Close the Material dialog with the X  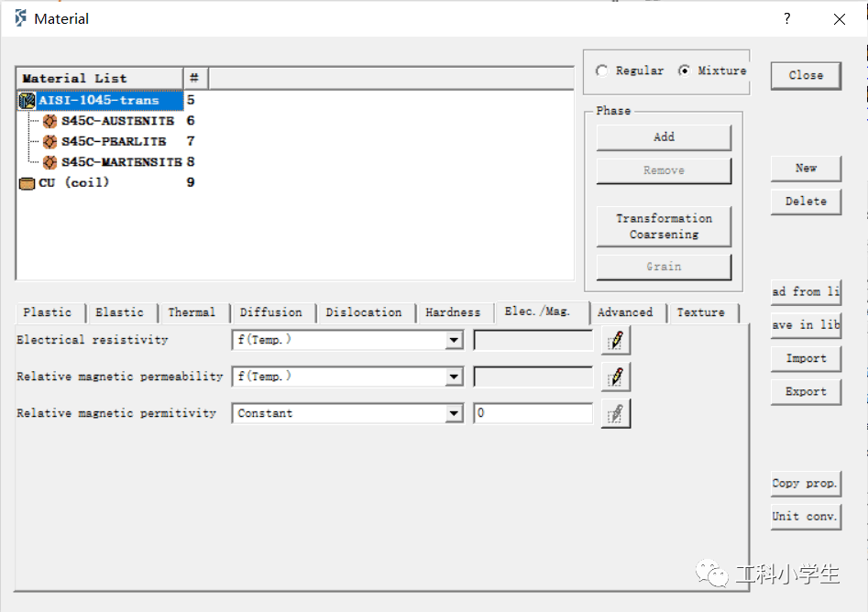coord(840,19)
